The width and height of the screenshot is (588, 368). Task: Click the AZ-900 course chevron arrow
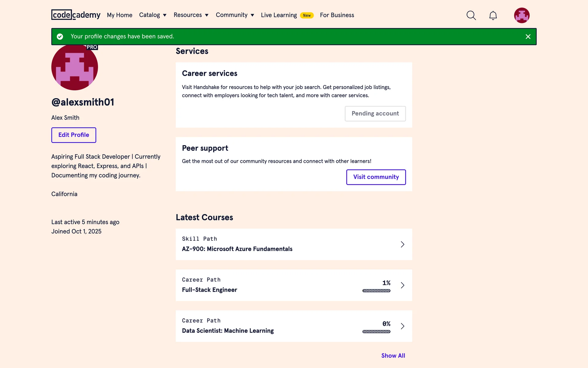coord(402,244)
